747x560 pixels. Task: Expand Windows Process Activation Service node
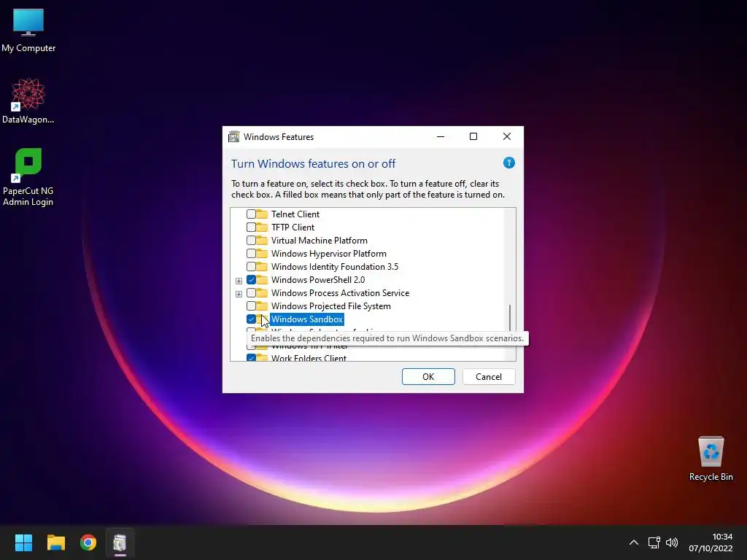[x=239, y=294]
